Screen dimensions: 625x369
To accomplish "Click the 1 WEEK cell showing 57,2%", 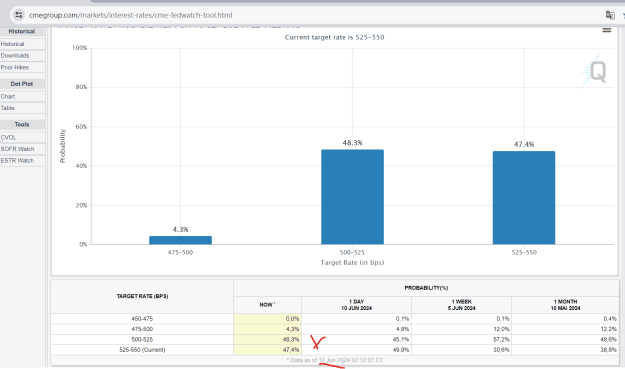I will (462, 340).
